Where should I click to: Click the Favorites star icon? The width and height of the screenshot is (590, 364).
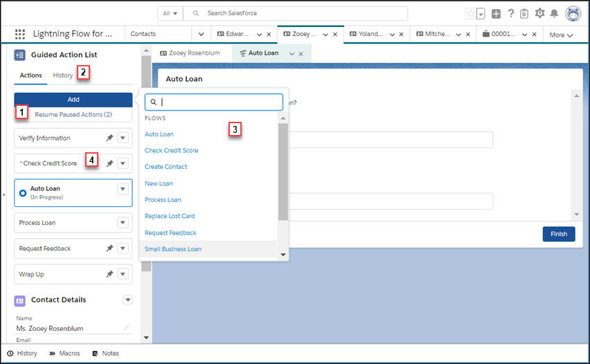coord(470,14)
